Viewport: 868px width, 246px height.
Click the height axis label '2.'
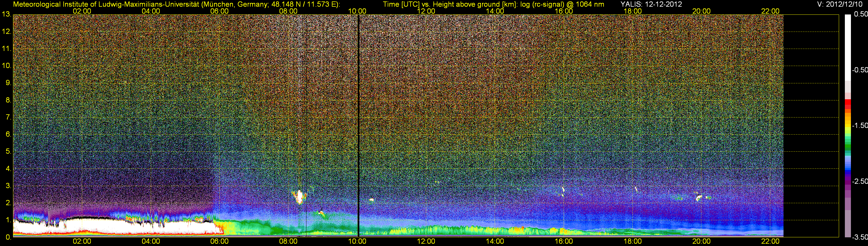click(8, 203)
